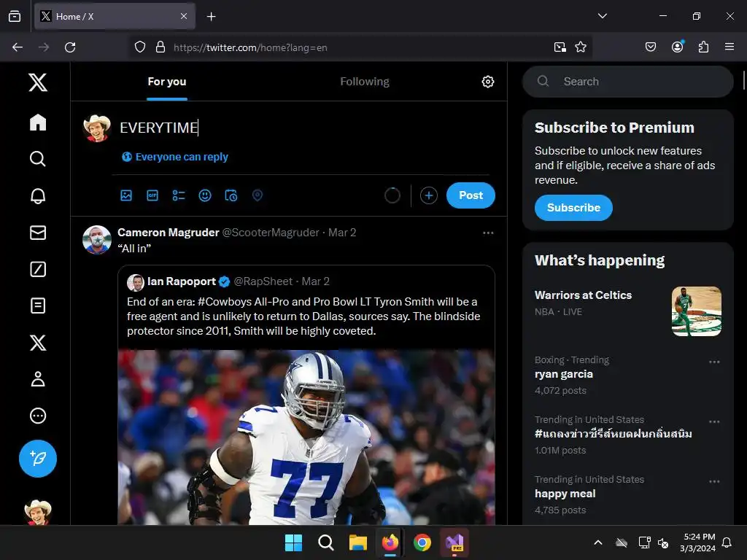Open ryan garcia trending topic
Screen dimensions: 747x560
coord(564,374)
